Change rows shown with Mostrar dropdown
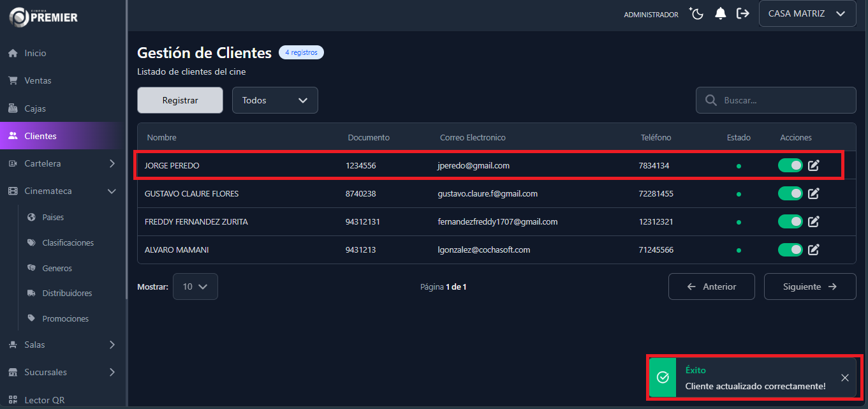 (x=195, y=286)
